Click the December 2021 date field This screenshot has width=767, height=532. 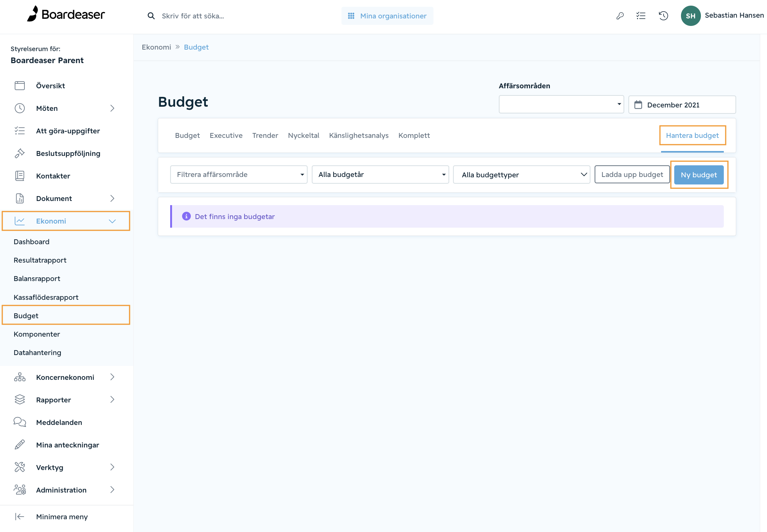(x=682, y=104)
